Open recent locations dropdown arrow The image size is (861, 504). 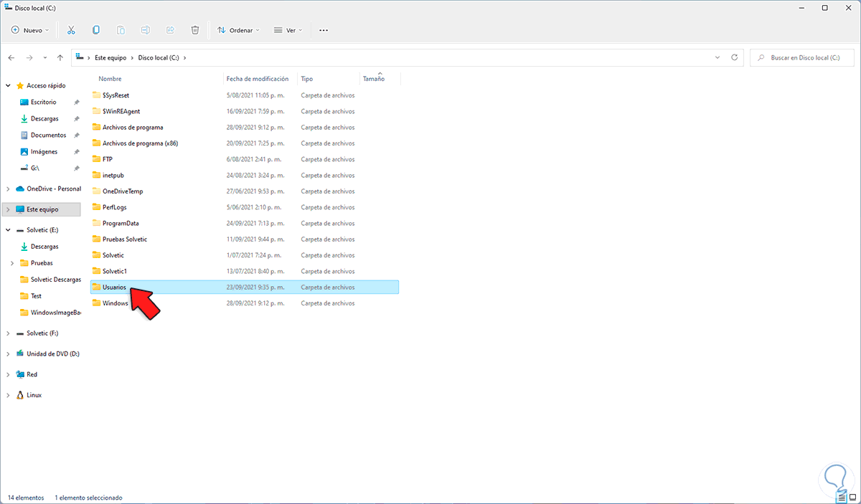[45, 57]
